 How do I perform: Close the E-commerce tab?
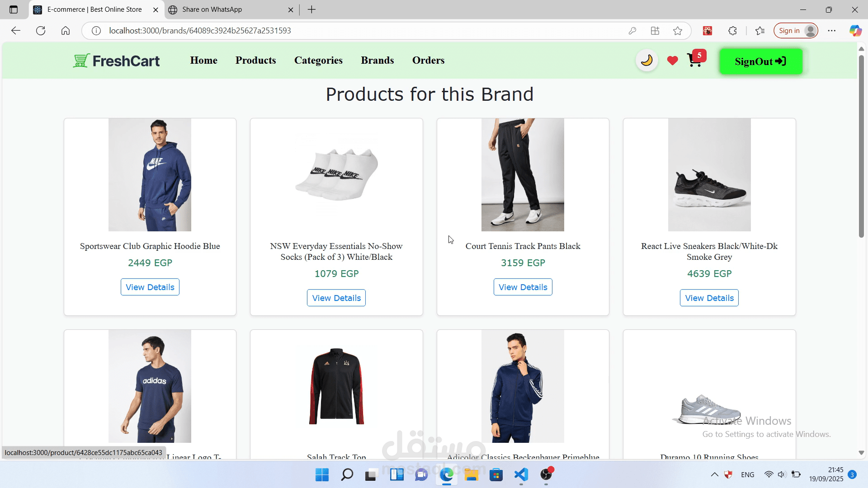156,9
